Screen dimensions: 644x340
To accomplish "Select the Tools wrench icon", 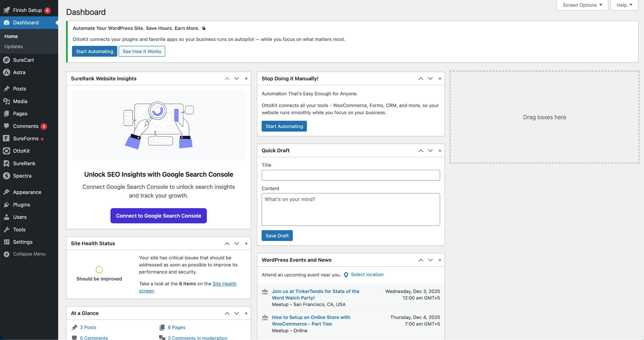I will [x=7, y=229].
